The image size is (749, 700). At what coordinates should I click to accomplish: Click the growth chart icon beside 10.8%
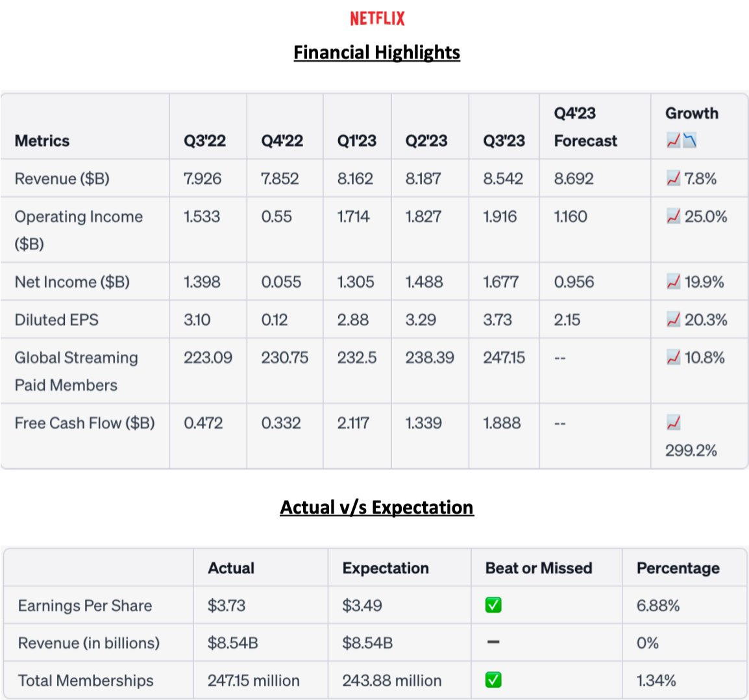click(x=673, y=358)
